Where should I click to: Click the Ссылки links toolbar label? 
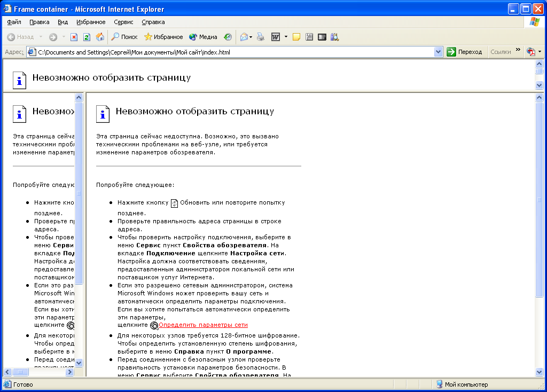[x=501, y=52]
